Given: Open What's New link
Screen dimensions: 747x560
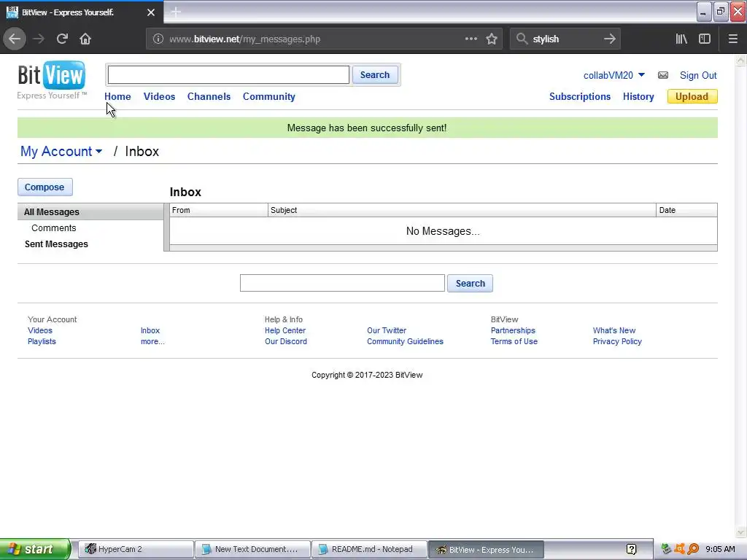Looking at the screenshot, I should 614,330.
